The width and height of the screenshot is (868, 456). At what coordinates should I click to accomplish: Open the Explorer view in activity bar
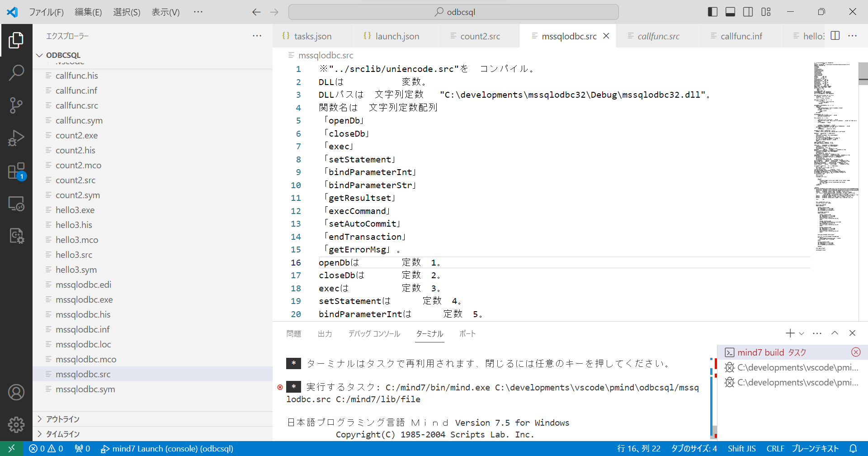point(16,40)
